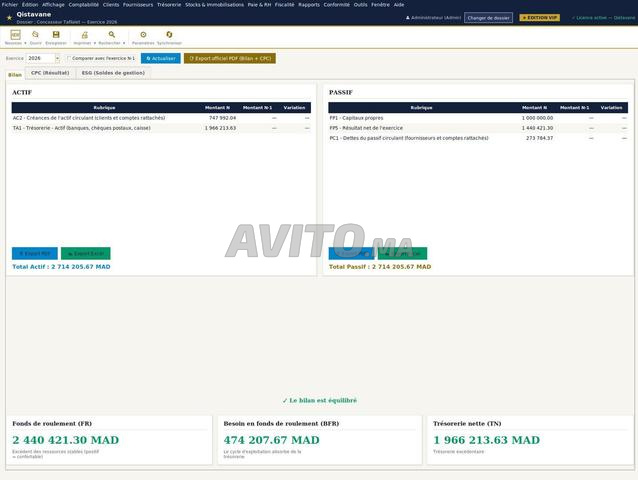Viewport: 638px width, 480px height.
Task: Click BFR value 474 207.67 MAD
Action: (x=271, y=440)
